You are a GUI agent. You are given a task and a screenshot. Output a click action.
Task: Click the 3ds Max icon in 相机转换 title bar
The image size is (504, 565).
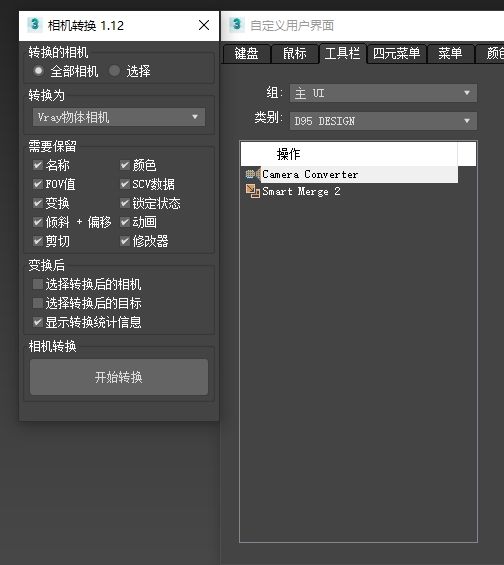coord(35,25)
